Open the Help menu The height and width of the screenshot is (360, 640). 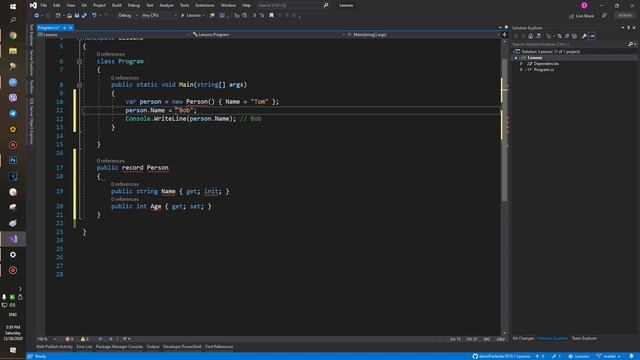(246, 5)
